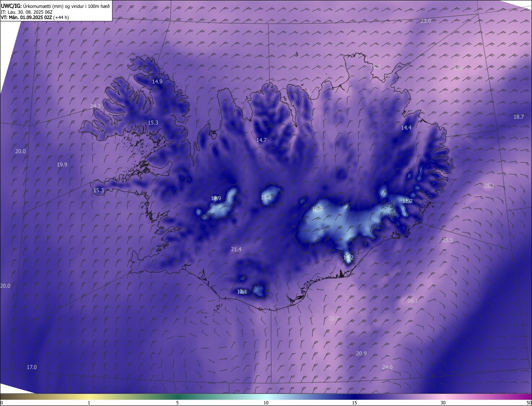Click the 0 tick on the color scale
Screen dimensions: 532x406
point(2,403)
